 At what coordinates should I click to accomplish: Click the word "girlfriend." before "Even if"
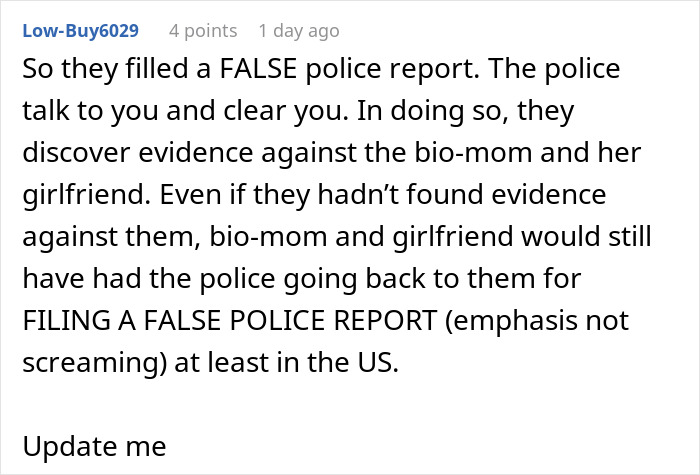tap(87, 195)
